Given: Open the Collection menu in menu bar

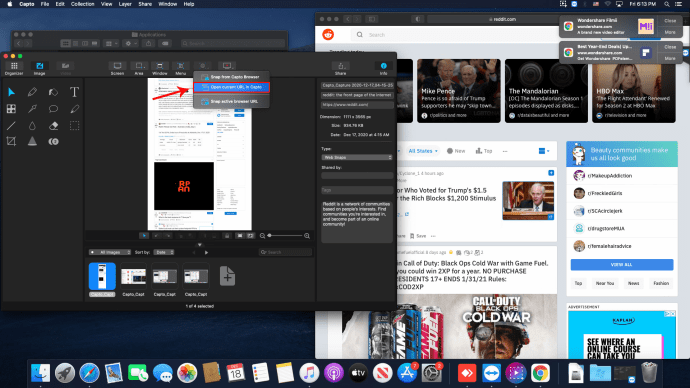Looking at the screenshot, I should 83,4.
